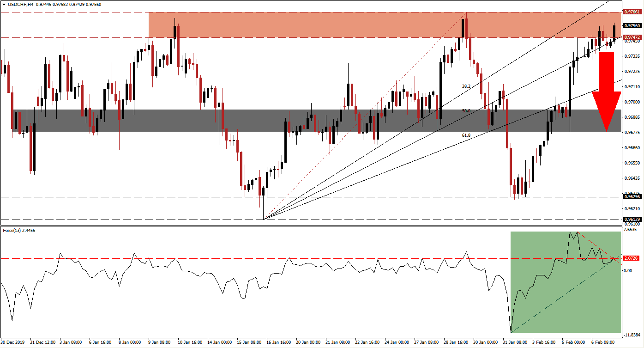Image resolution: width=644 pixels, height=348 pixels.
Task: Collapse the Force(13) indicator subwindow
Action: click(4, 231)
